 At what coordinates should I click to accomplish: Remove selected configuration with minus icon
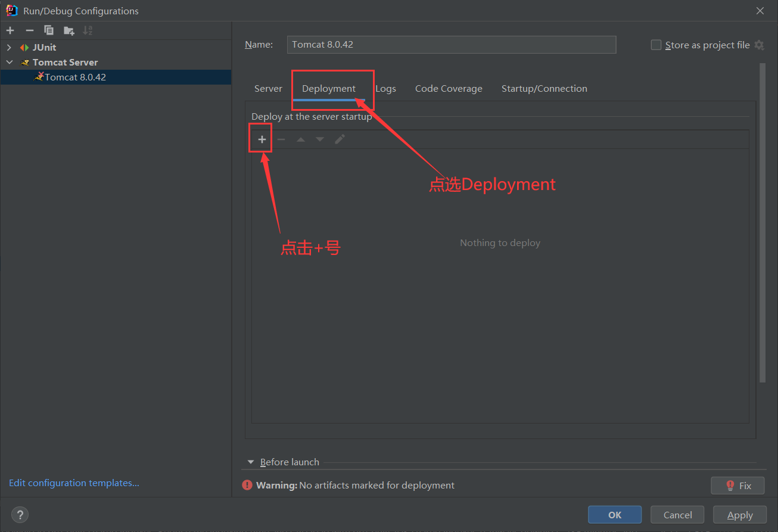coord(30,30)
